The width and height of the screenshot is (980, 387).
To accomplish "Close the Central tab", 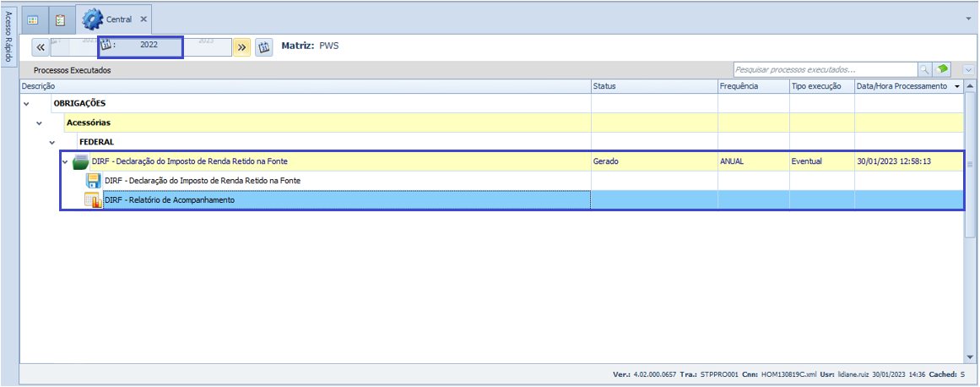I will click(143, 19).
